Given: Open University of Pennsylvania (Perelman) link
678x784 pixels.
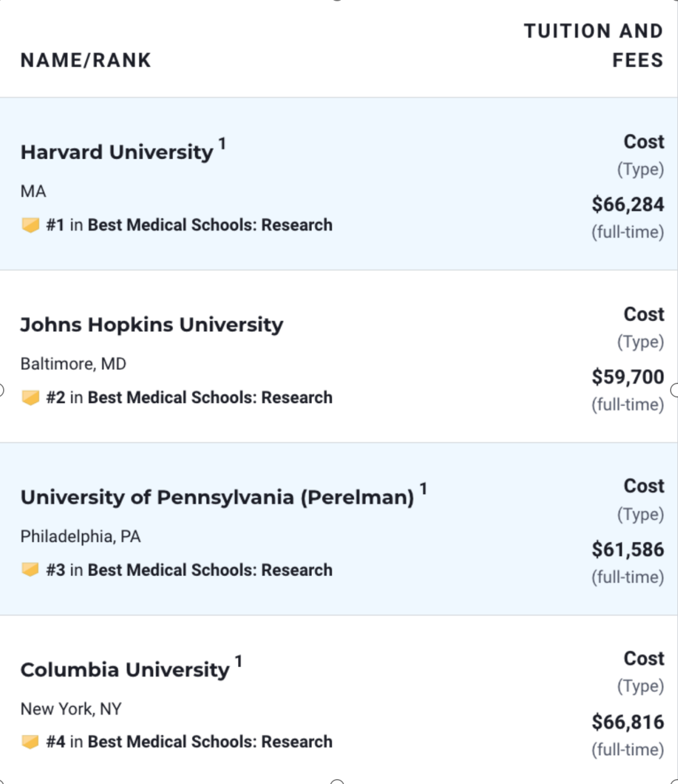Looking at the screenshot, I should click(x=217, y=497).
